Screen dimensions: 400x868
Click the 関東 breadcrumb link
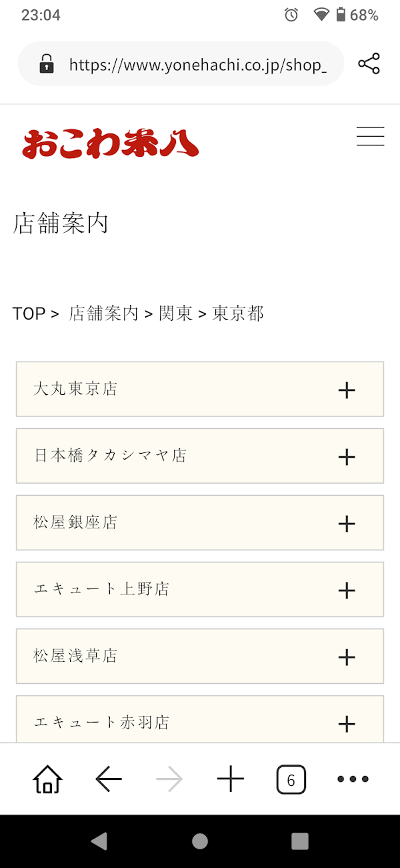click(x=175, y=314)
